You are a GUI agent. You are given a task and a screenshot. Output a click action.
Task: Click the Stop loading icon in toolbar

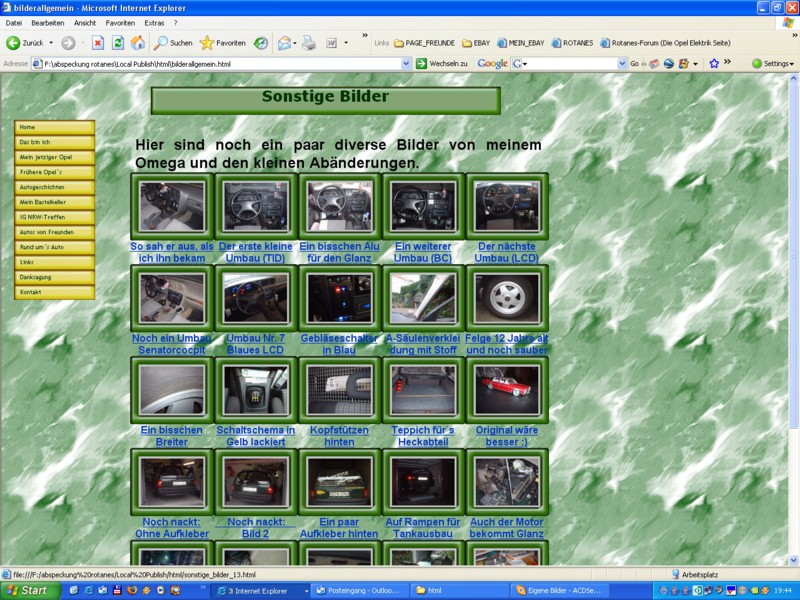tap(98, 43)
